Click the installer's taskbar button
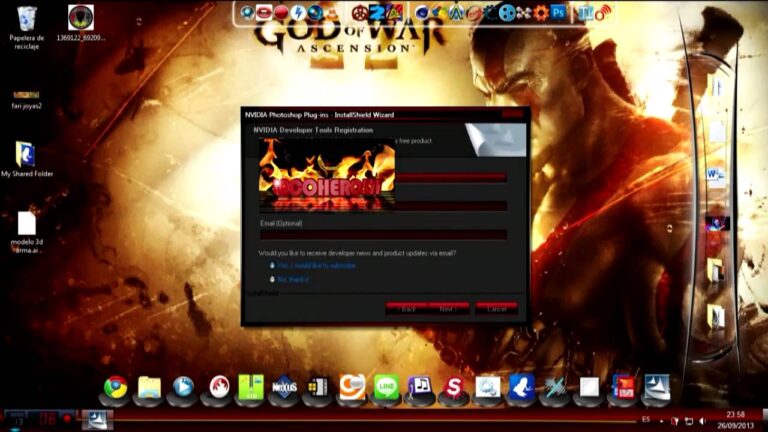 click(x=97, y=420)
